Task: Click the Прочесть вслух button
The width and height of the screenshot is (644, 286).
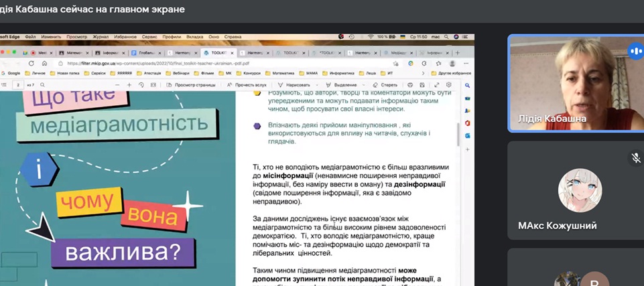Action: 247,85
